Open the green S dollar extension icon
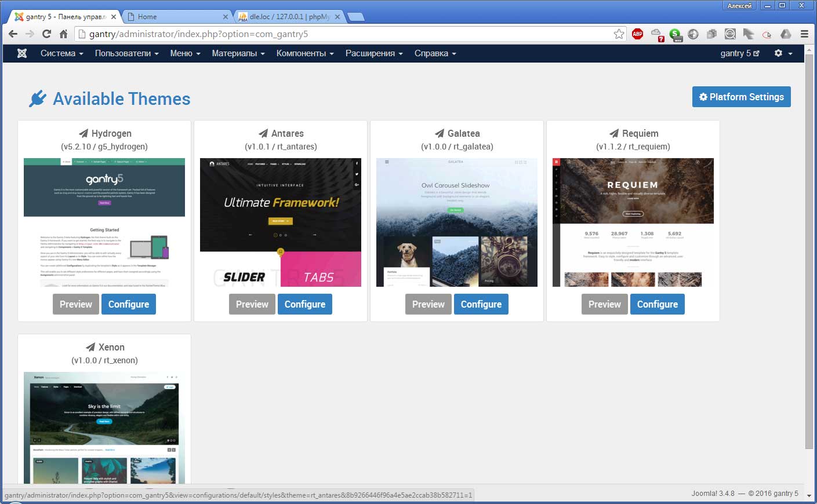The width and height of the screenshot is (817, 504). (x=676, y=35)
